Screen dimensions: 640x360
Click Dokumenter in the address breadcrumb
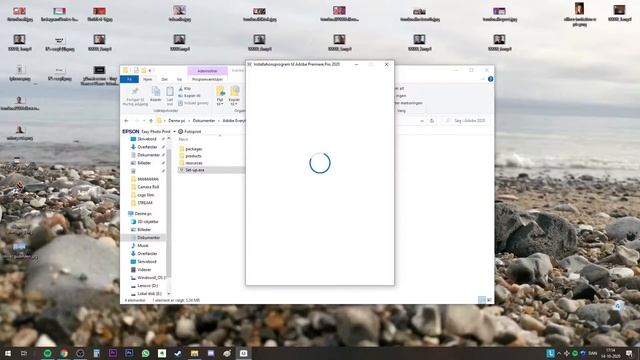pyautogui.click(x=204, y=121)
